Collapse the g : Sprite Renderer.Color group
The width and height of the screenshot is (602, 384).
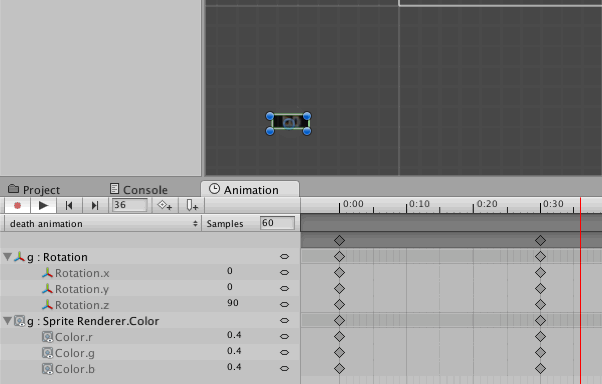(7, 321)
